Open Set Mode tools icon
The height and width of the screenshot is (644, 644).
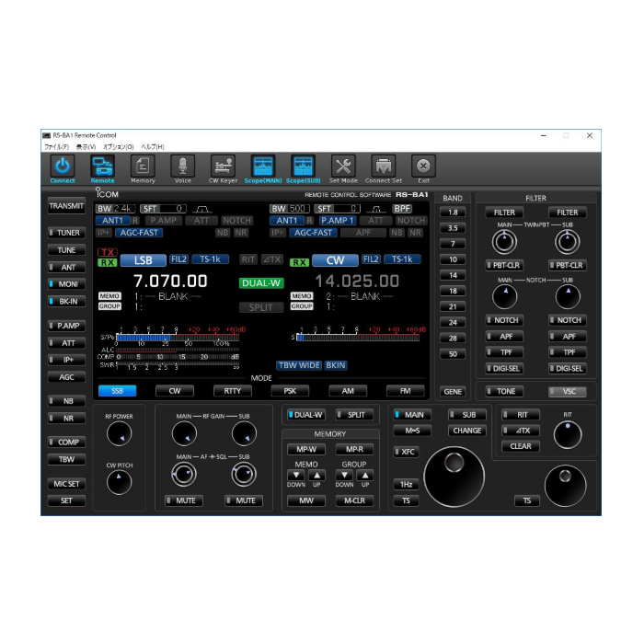343,167
